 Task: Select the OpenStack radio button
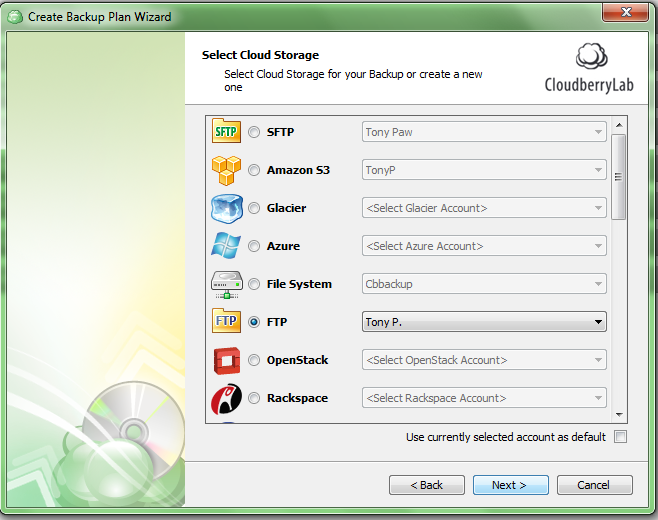[254, 360]
